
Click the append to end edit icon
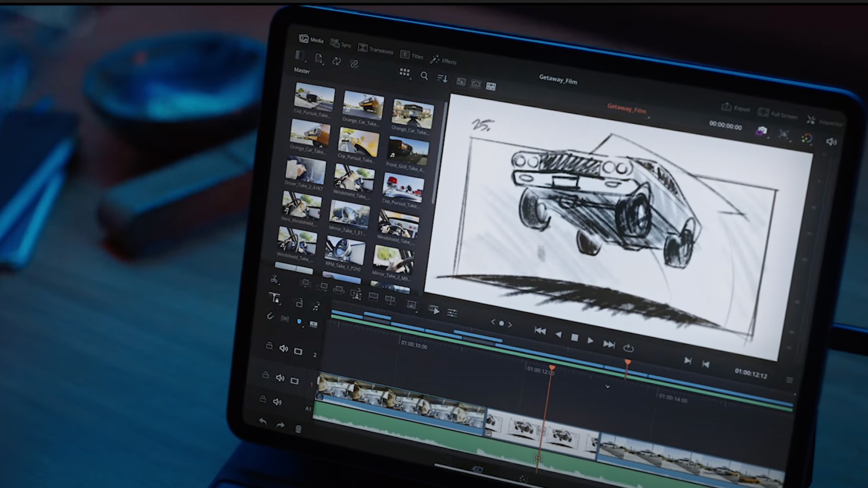[323, 286]
